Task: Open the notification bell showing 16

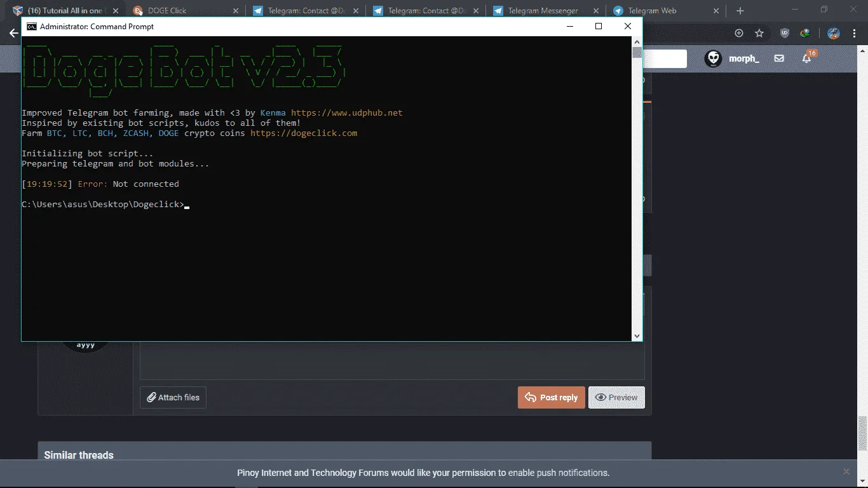Action: point(807,58)
